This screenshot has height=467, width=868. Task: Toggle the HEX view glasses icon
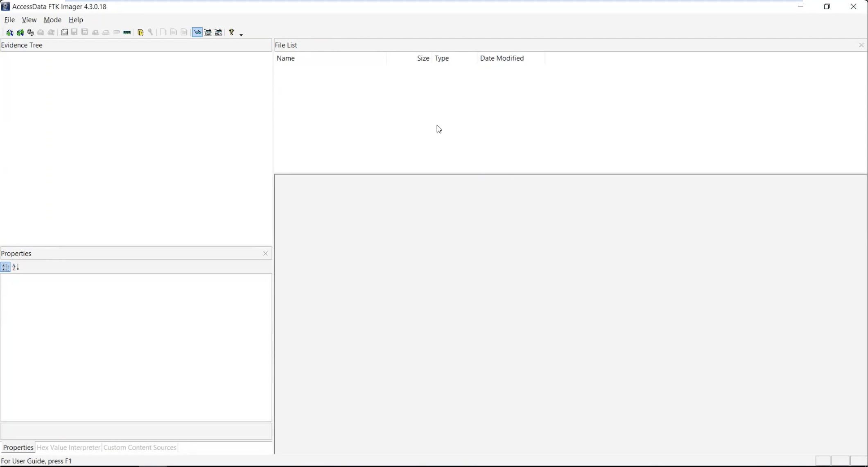point(219,32)
